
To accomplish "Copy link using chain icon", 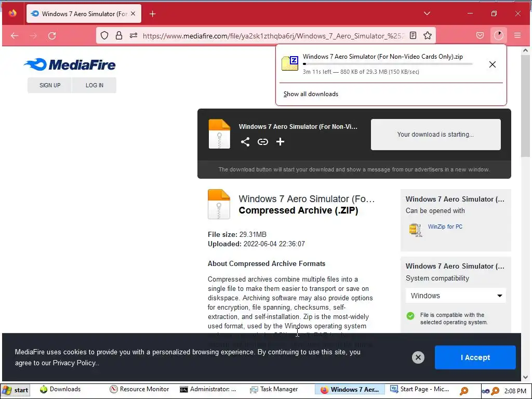I will coord(262,142).
